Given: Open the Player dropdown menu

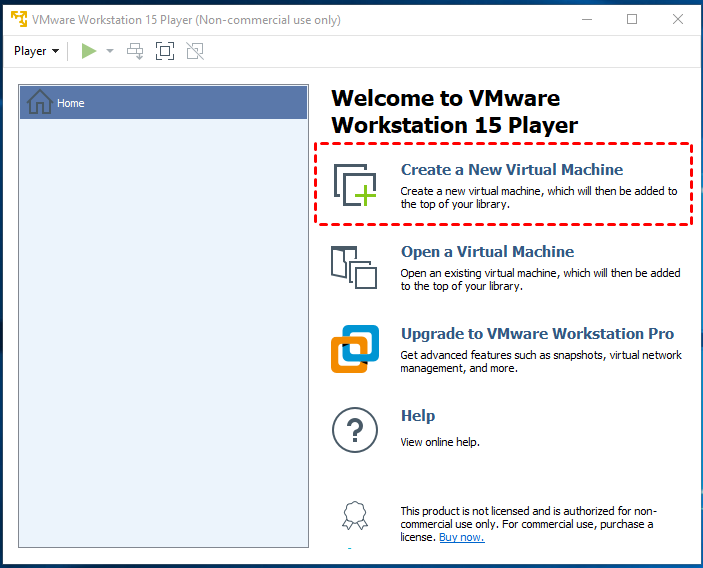Looking at the screenshot, I should pos(36,51).
